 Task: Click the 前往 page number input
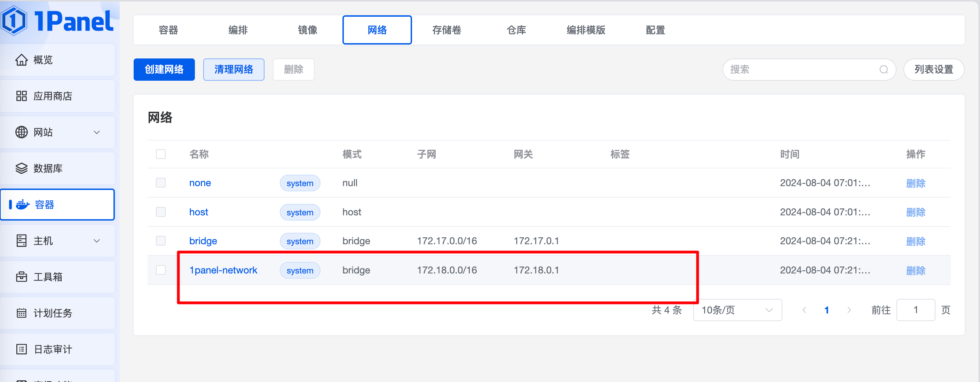point(916,310)
